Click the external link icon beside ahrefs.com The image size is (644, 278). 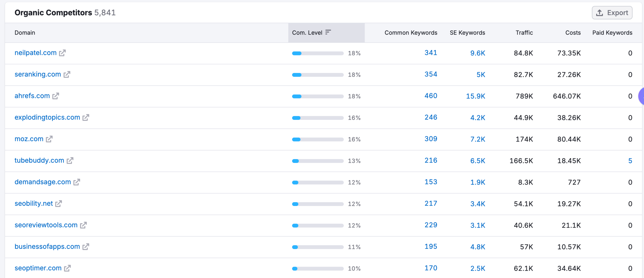(x=56, y=96)
